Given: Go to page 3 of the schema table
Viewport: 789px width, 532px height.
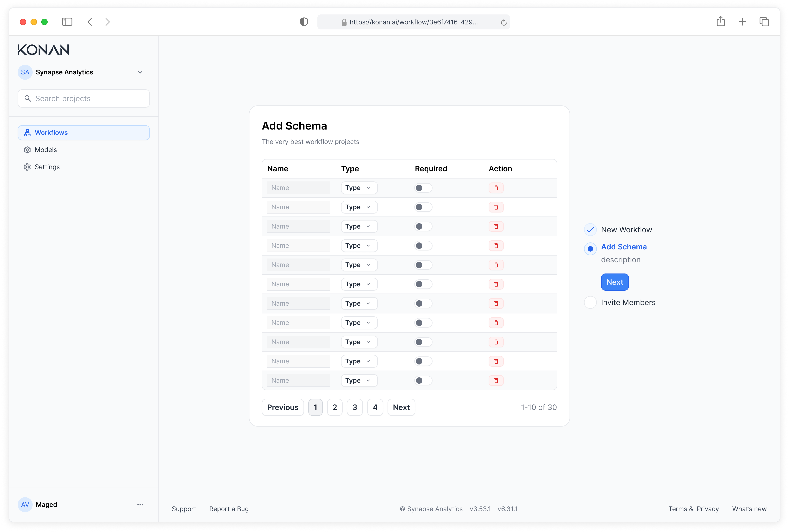Looking at the screenshot, I should [355, 407].
